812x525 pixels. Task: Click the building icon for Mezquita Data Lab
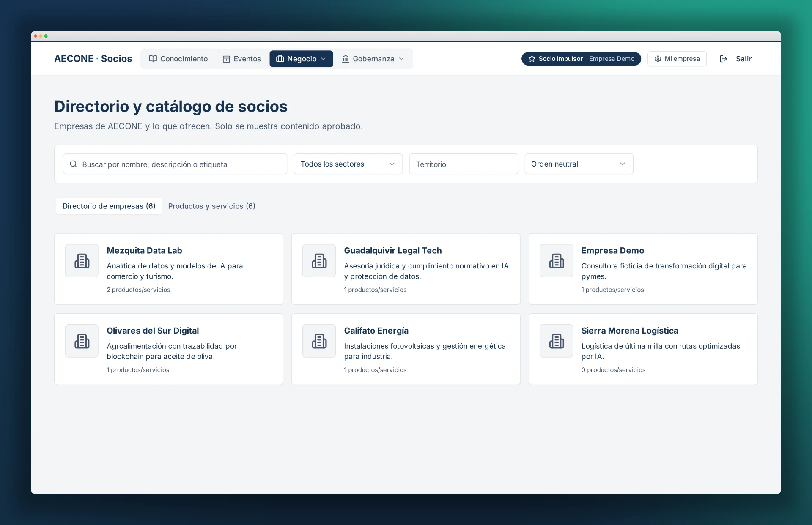pos(82,261)
